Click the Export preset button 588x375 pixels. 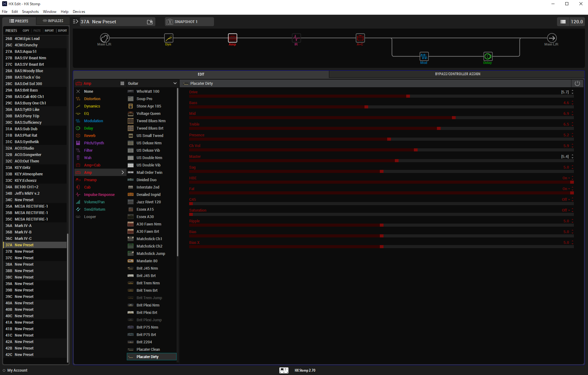click(62, 31)
